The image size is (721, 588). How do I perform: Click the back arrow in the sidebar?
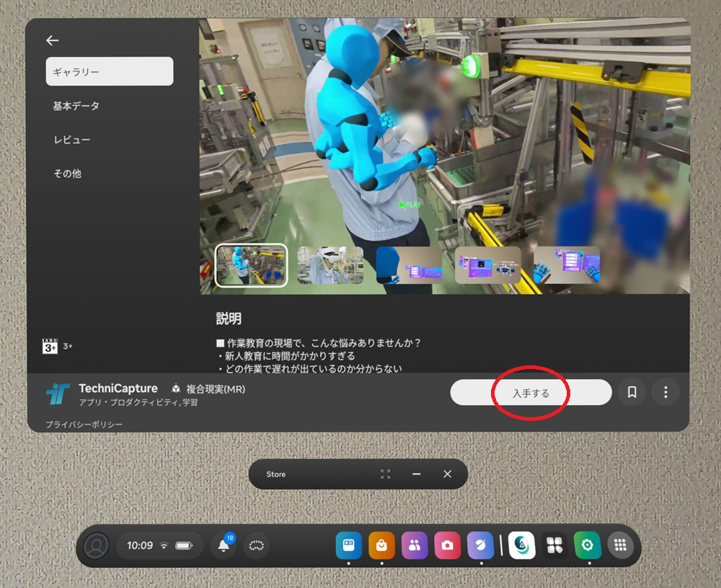coord(52,41)
